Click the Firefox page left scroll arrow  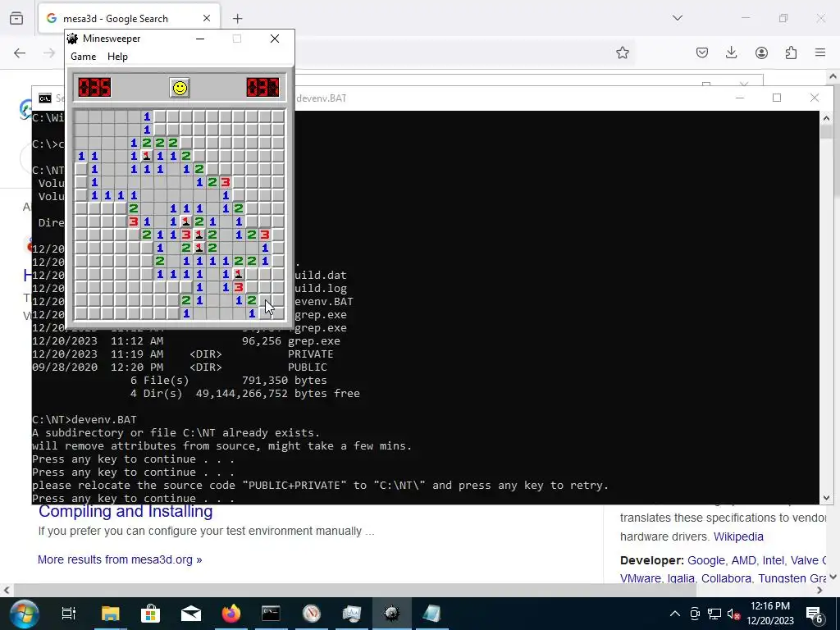coord(6,591)
